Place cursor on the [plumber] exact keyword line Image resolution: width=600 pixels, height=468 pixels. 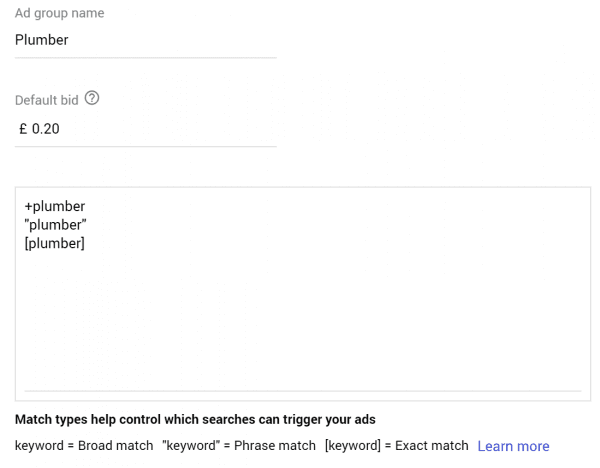point(55,243)
